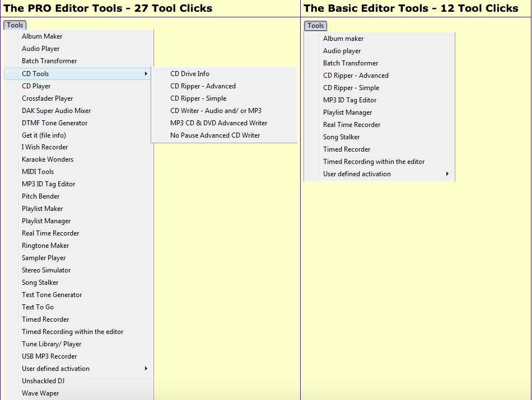This screenshot has height=400, width=532.
Task: Choose Audio player in Basic tools menu
Action: (x=342, y=51)
